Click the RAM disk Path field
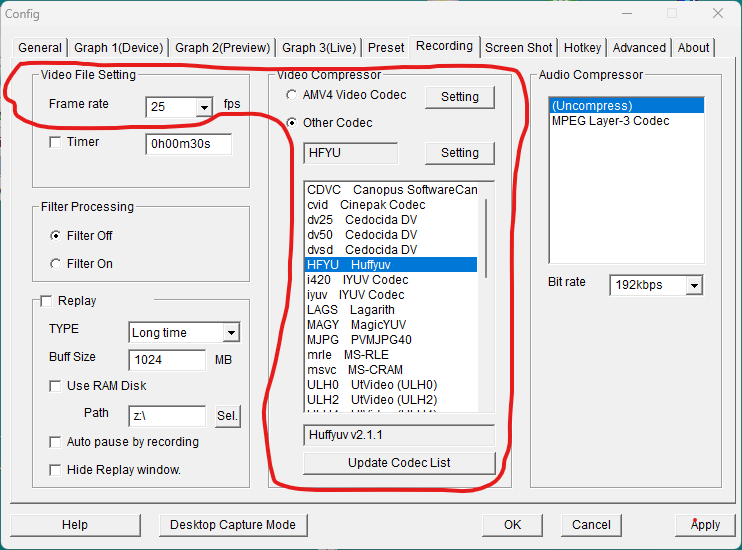Image resolution: width=742 pixels, height=550 pixels. point(167,416)
